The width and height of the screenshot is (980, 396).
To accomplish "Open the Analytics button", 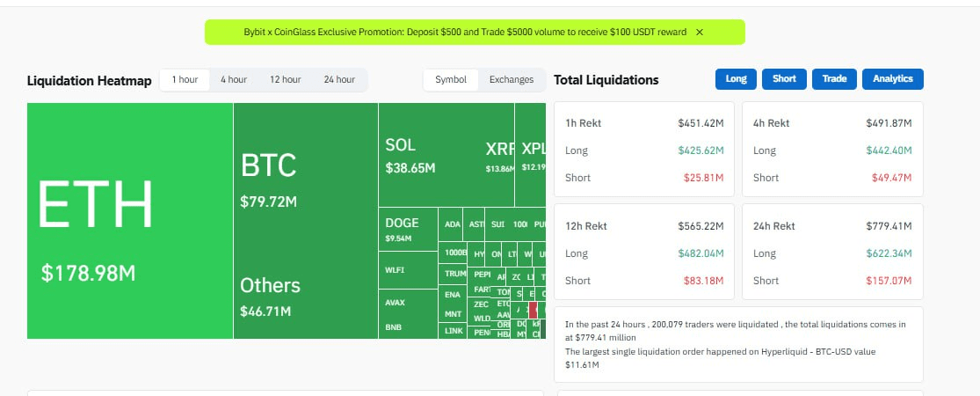I will 892,79.
